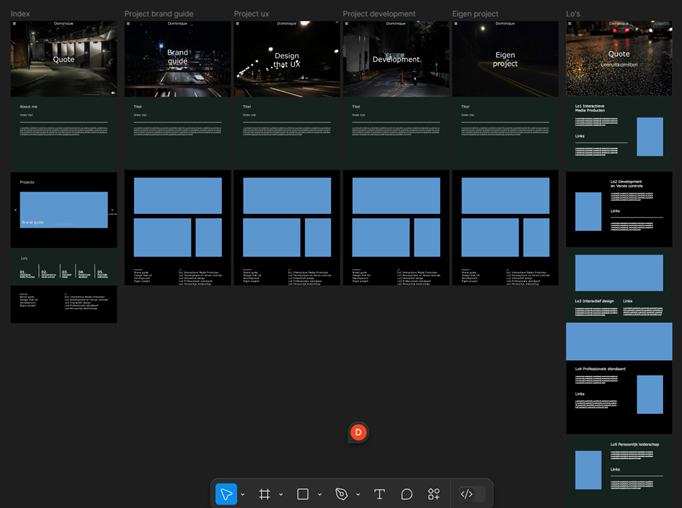Select the Comment tool
Screen dimensions: 682x508
(x=407, y=494)
